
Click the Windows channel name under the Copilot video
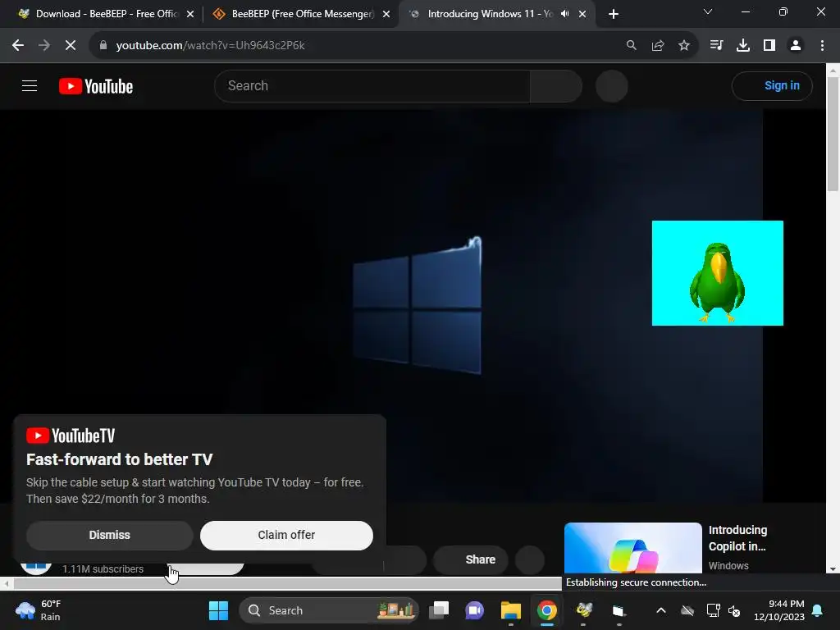728,566
